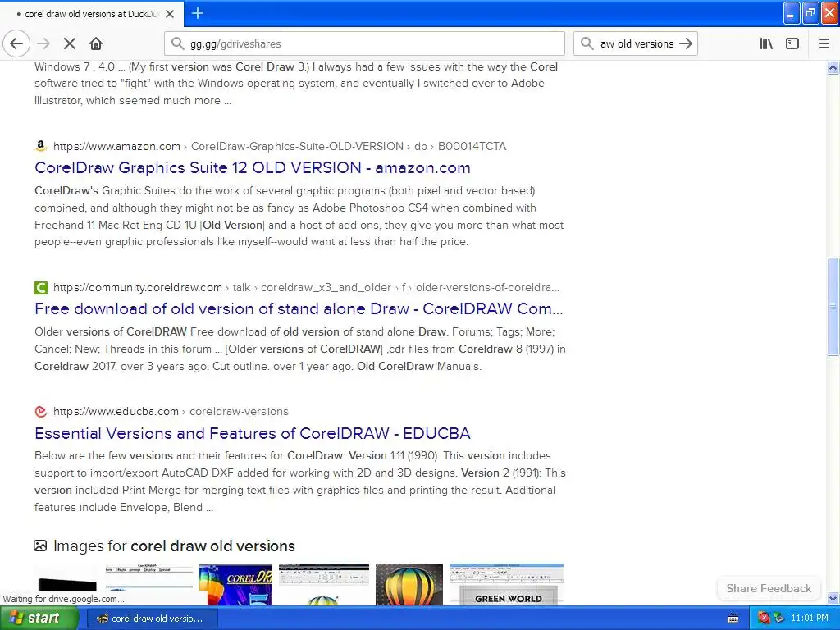Click the Below are the few versions snippet
Screen dimensions: 840x630
300,481
